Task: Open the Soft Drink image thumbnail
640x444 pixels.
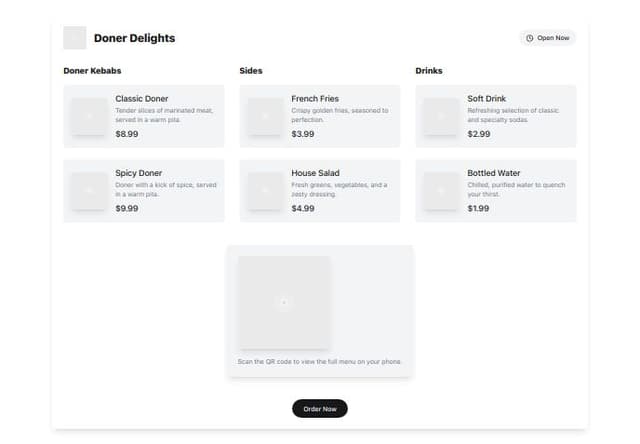Action: coord(441,116)
